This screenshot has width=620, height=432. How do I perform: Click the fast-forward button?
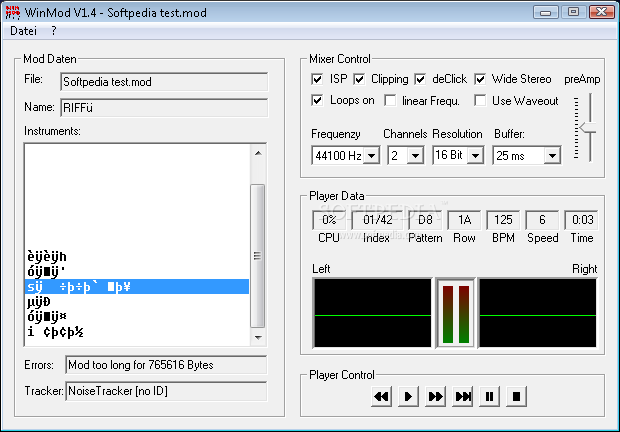(435, 396)
